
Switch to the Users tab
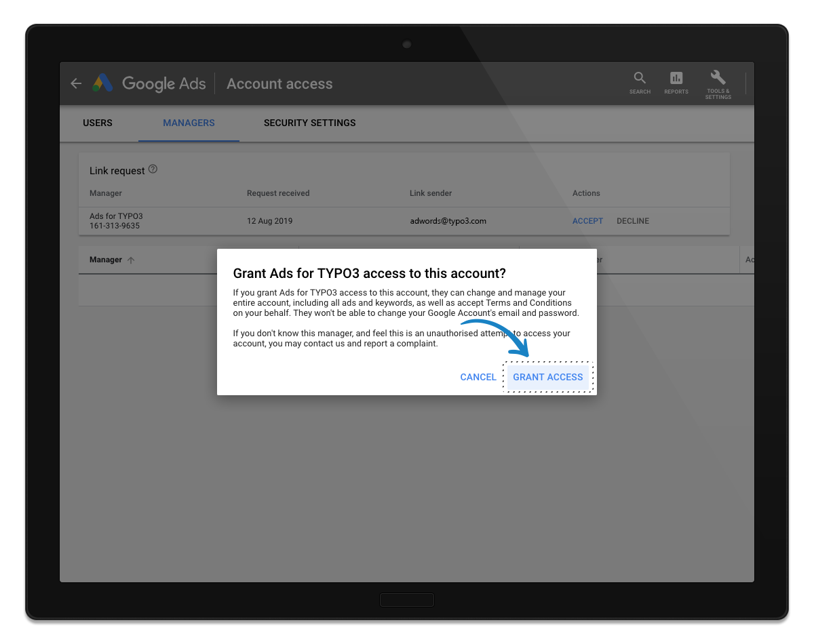point(98,123)
